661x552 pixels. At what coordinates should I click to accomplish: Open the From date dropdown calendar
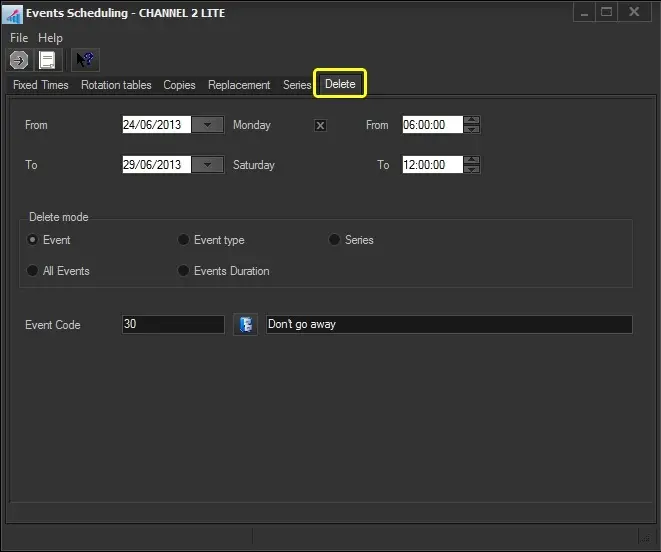pos(207,125)
